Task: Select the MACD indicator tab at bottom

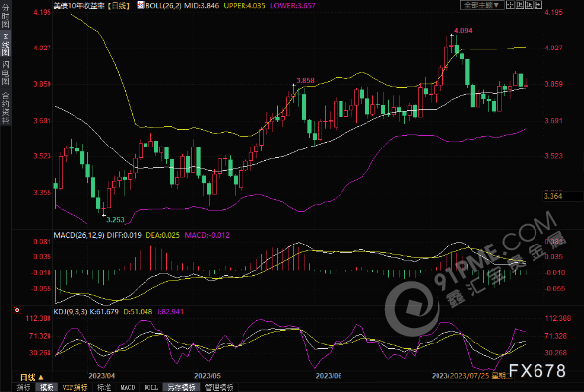Action: click(127, 387)
